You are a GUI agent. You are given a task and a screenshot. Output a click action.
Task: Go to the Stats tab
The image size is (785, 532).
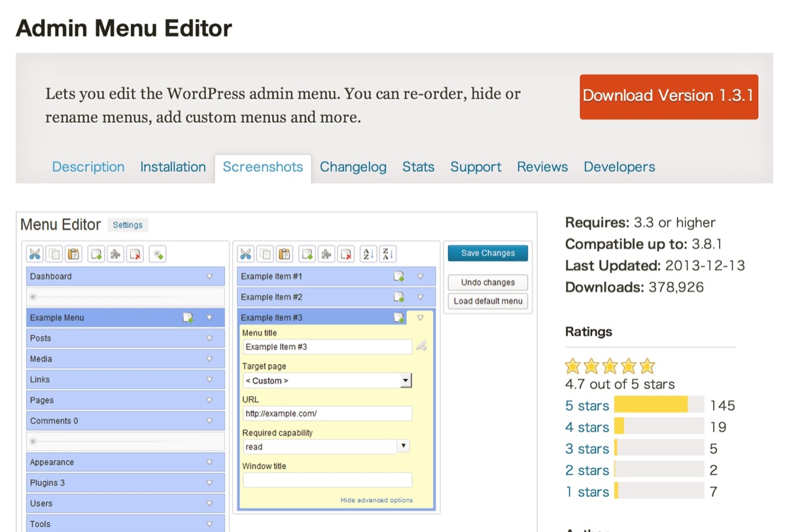pos(419,167)
